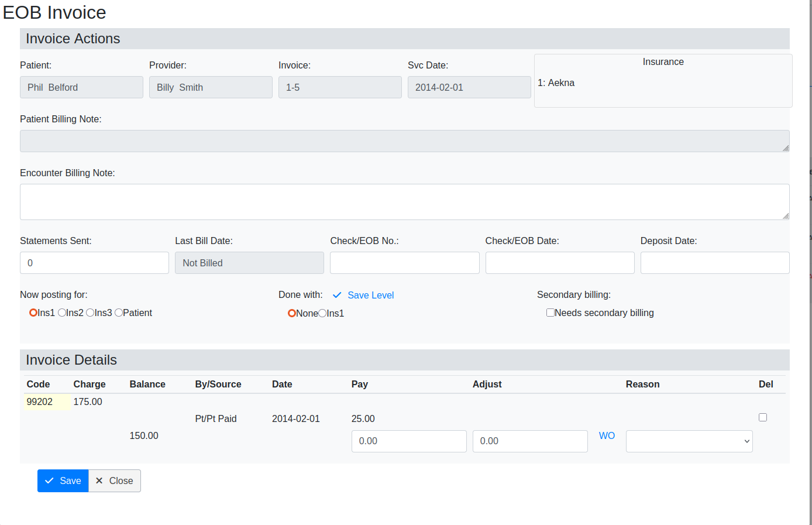Click the Invoice Details section header
The height and width of the screenshot is (525, 812).
pyautogui.click(x=405, y=360)
